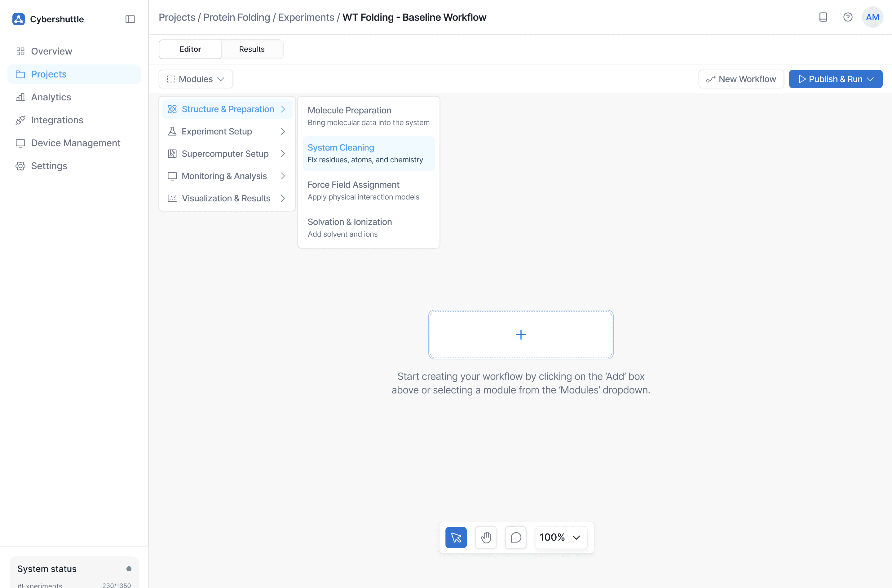
Task: Click the dashed Add box
Action: click(520, 334)
